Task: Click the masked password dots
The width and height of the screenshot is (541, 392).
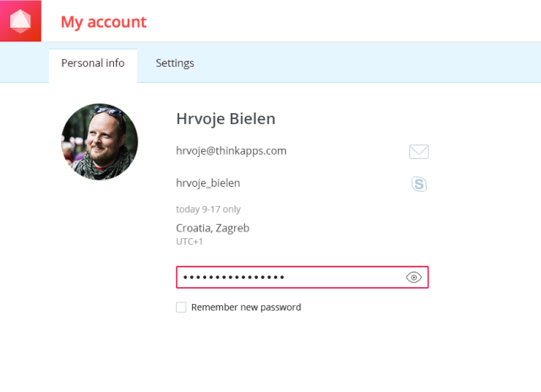Action: [x=234, y=277]
